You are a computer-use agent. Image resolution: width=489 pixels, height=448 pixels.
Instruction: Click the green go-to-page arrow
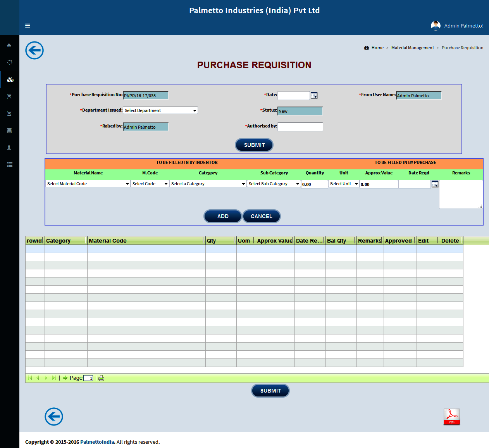pos(65,378)
